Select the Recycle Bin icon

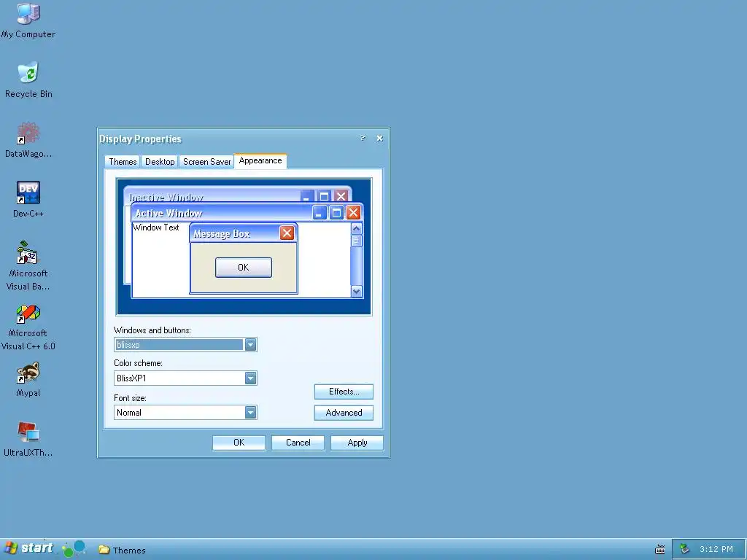[x=28, y=79]
